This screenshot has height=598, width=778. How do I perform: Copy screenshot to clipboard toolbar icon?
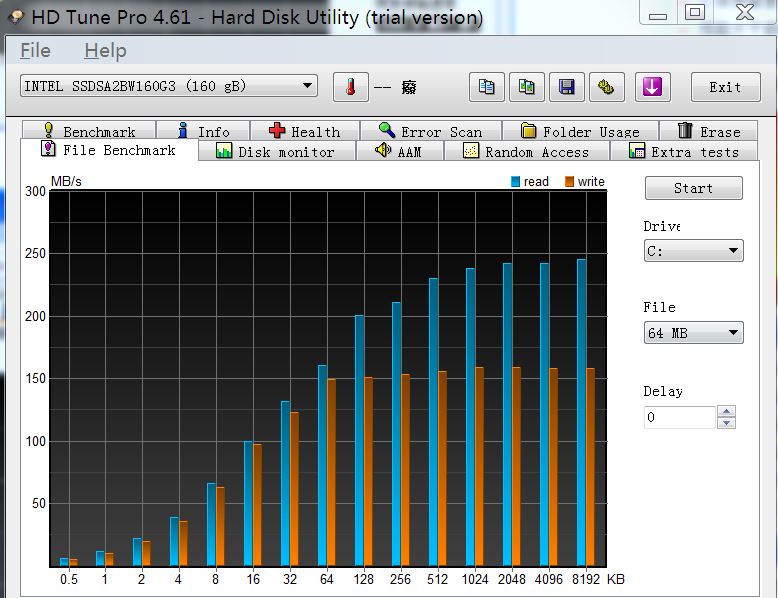tap(526, 87)
